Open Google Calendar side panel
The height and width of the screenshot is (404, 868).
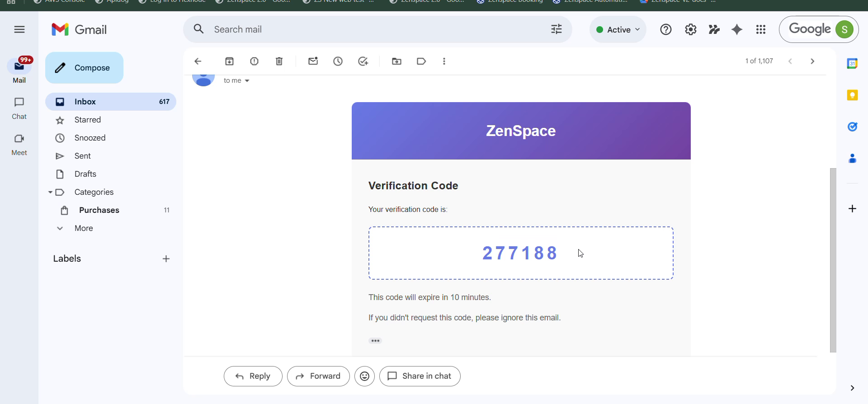pyautogui.click(x=852, y=63)
